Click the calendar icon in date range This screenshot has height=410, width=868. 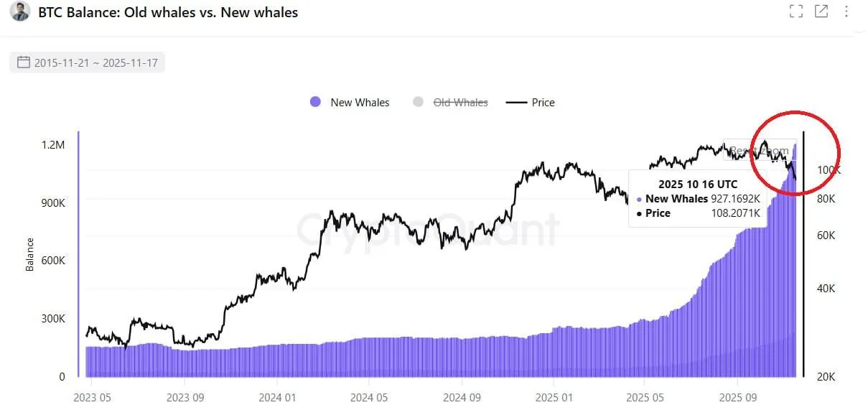[23, 62]
